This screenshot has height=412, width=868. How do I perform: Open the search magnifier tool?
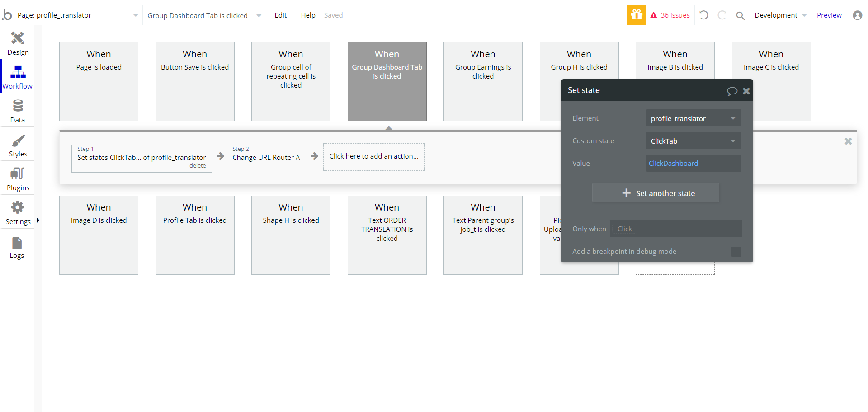740,16
